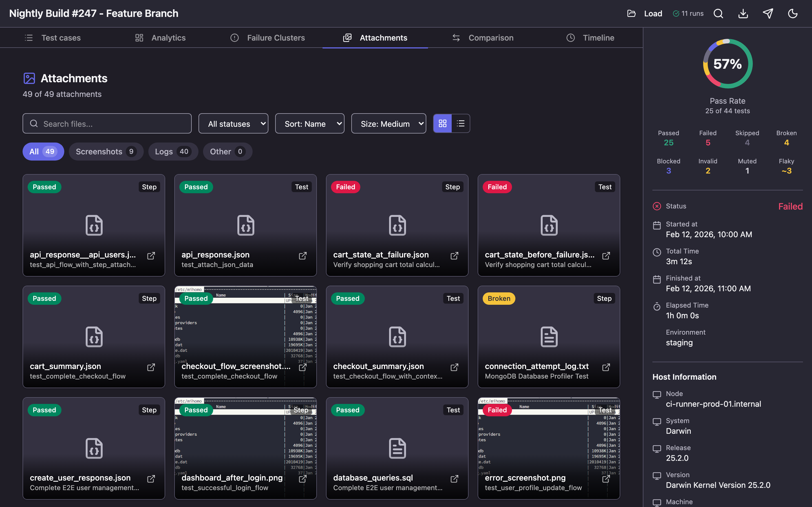
Task: Click the 57% pass rate donut chart
Action: pyautogui.click(x=727, y=64)
